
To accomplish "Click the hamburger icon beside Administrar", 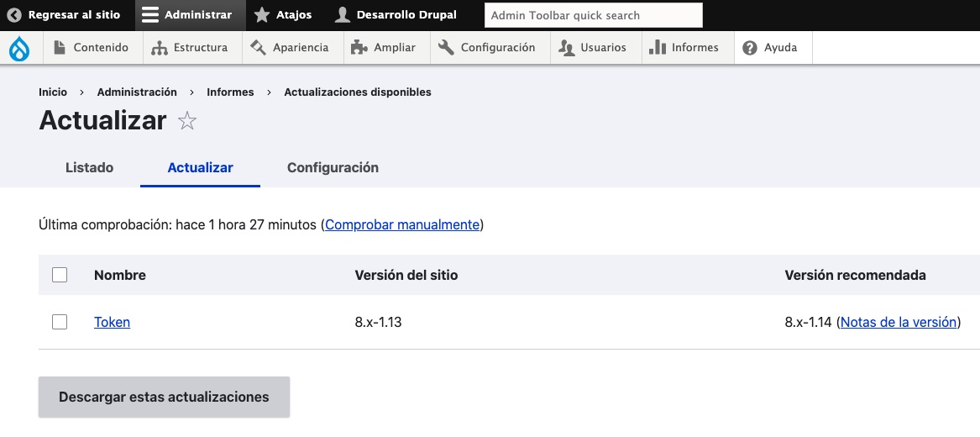I will (150, 15).
